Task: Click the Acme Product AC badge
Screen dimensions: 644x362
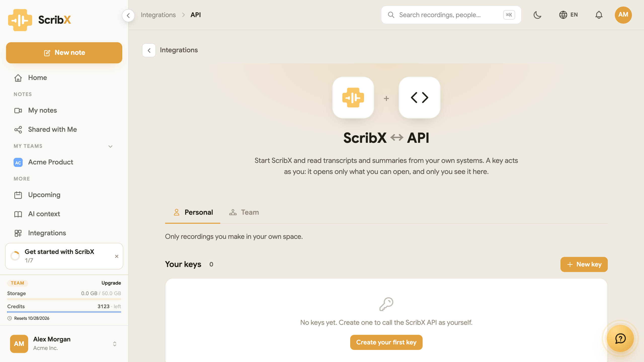Action: [18, 162]
